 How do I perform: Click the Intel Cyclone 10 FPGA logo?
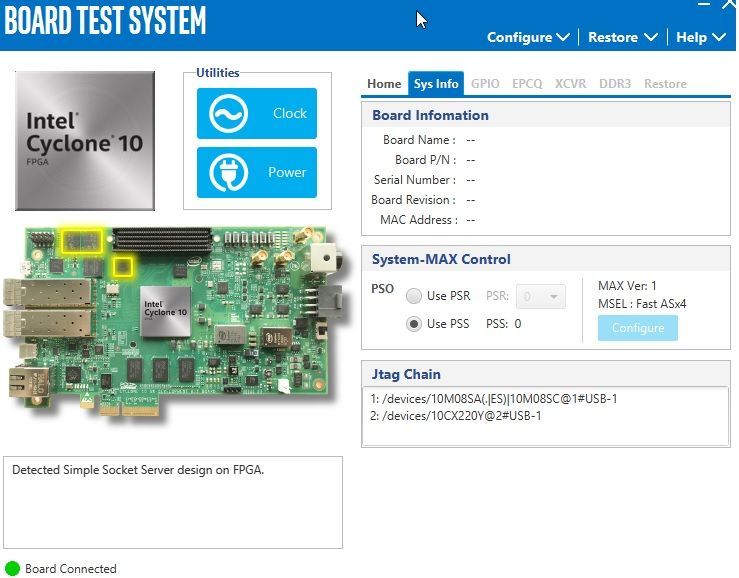point(85,140)
